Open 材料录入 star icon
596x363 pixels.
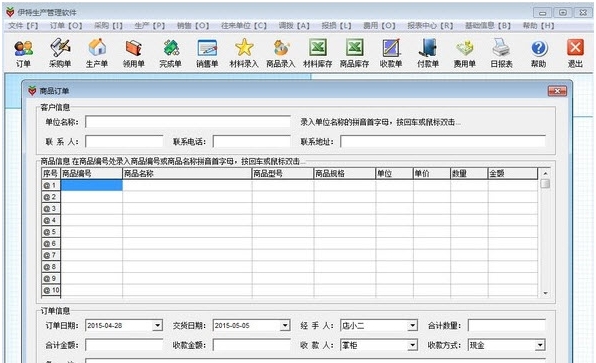244,53
